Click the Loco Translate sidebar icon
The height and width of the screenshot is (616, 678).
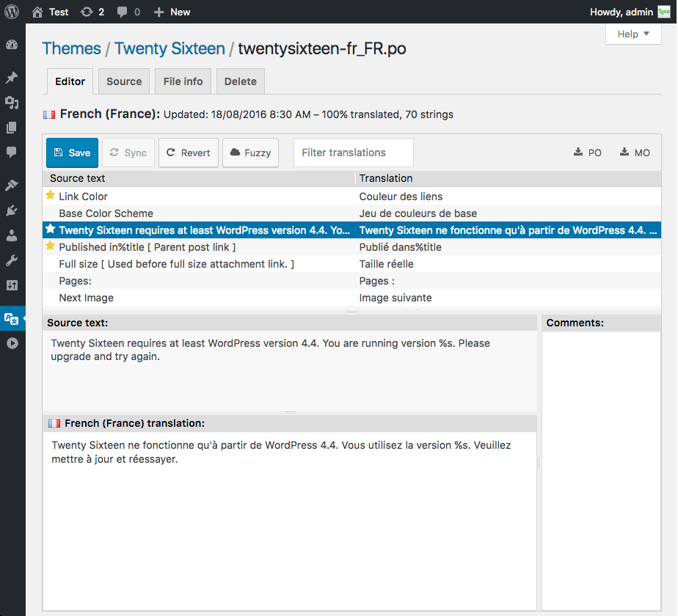(x=12, y=318)
